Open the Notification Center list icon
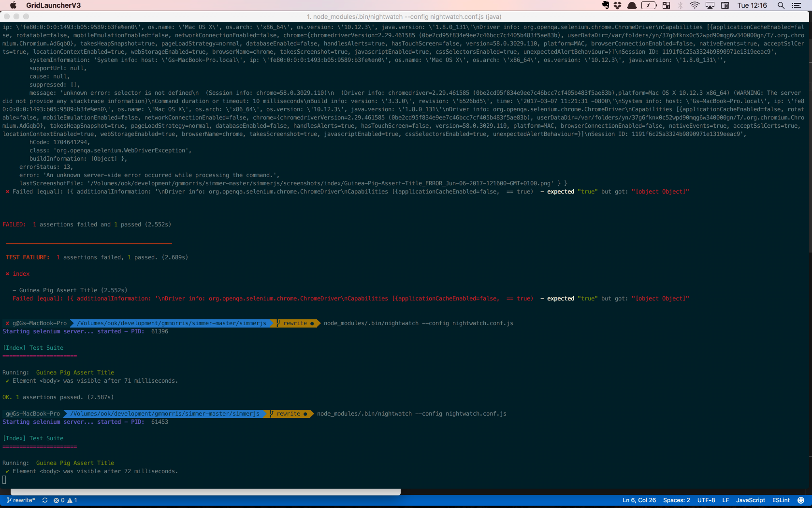The height and width of the screenshot is (508, 812). click(797, 5)
